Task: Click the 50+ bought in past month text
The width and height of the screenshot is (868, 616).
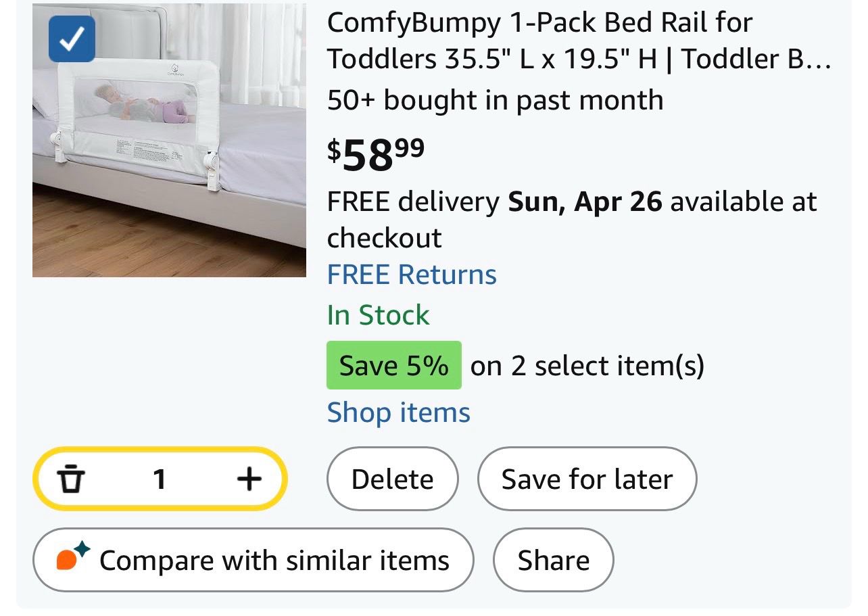Action: pos(495,100)
